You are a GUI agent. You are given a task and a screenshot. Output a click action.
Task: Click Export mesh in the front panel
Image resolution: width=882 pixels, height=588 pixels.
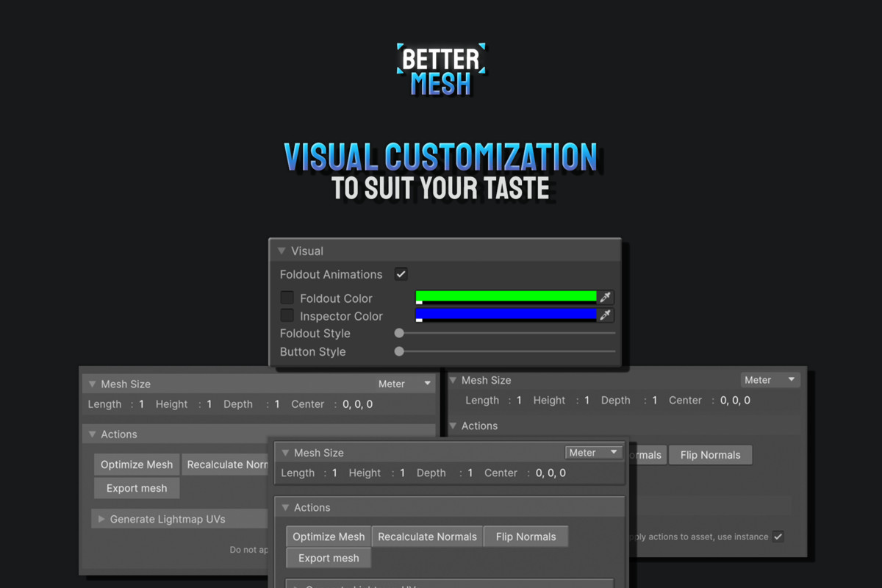329,558
